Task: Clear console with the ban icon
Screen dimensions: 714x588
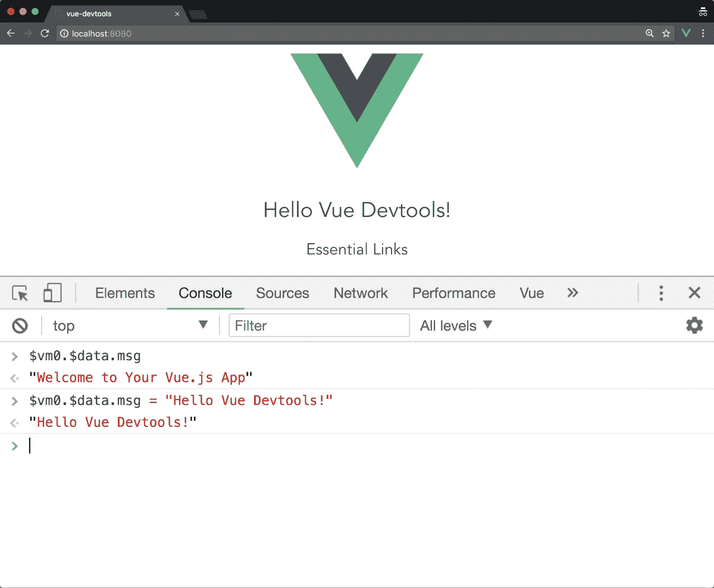Action: point(20,325)
